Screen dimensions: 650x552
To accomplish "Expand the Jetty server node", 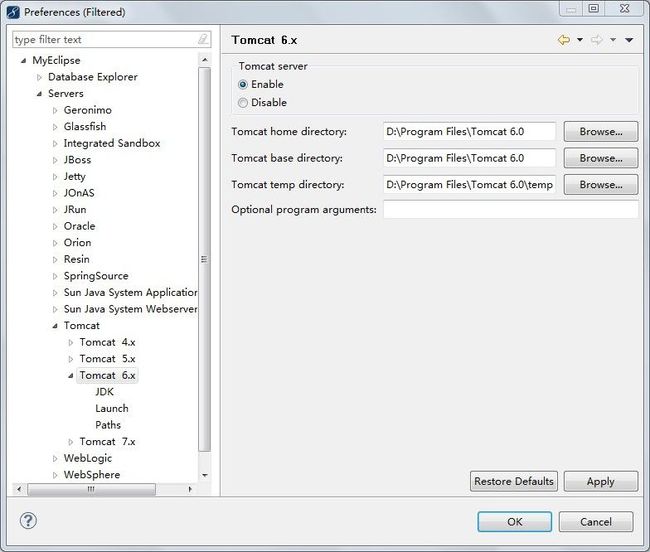I will click(55, 177).
